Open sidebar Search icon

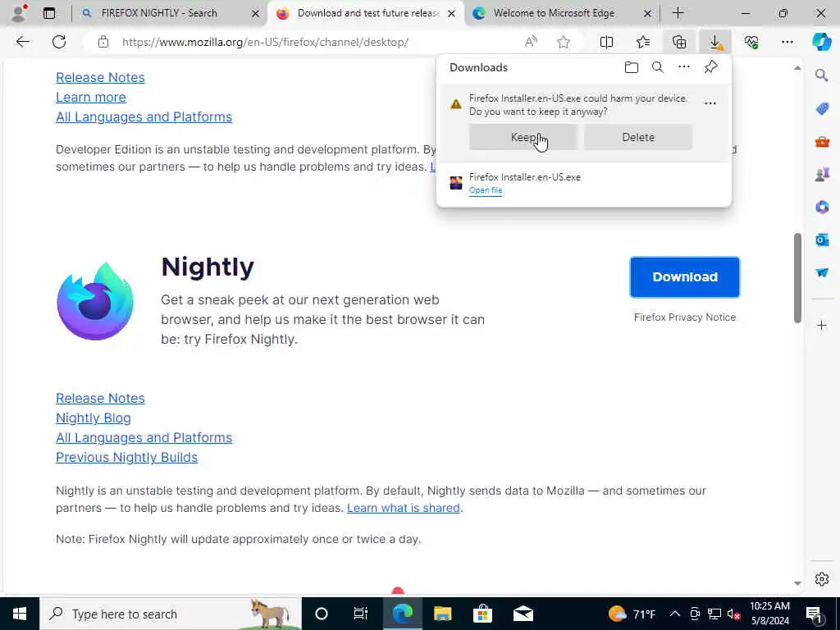coord(822,75)
